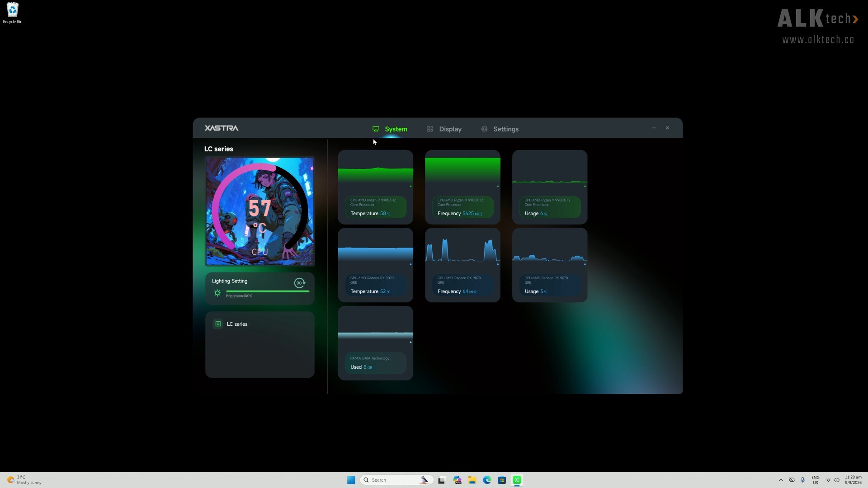Show hidden tray icons chevron

(x=781, y=480)
